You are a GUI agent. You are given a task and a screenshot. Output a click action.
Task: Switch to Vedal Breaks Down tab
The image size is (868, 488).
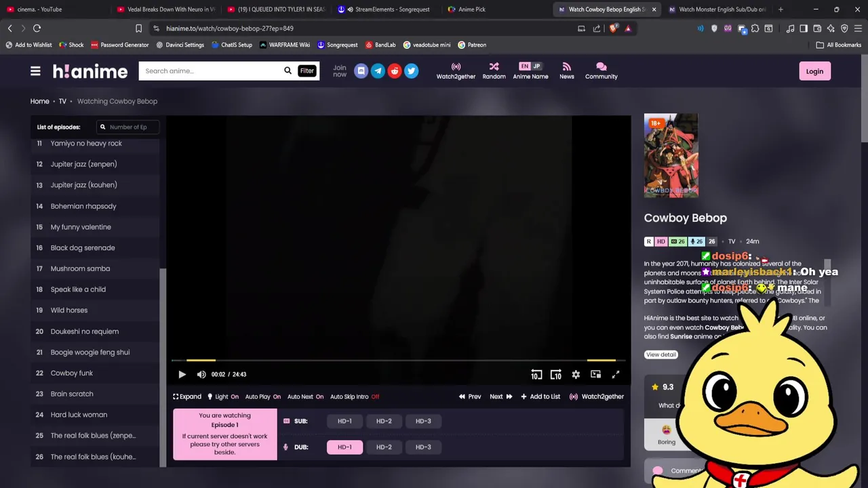click(165, 9)
